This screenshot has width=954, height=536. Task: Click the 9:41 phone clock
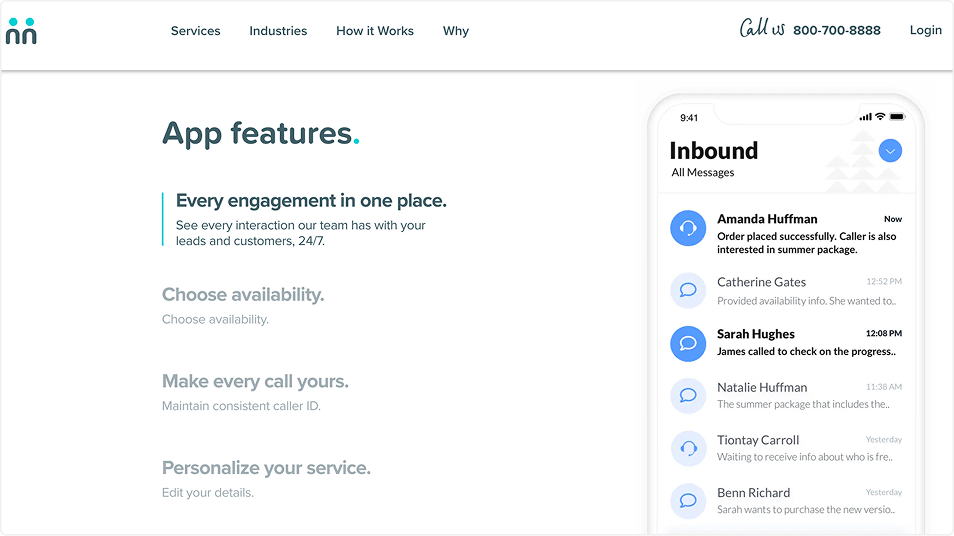click(x=689, y=118)
